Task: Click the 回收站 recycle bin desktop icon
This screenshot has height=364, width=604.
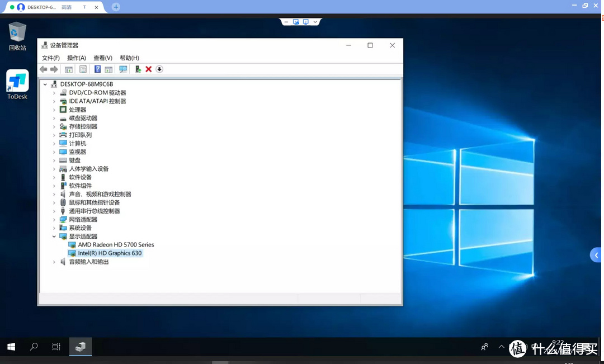Action: 17,36
